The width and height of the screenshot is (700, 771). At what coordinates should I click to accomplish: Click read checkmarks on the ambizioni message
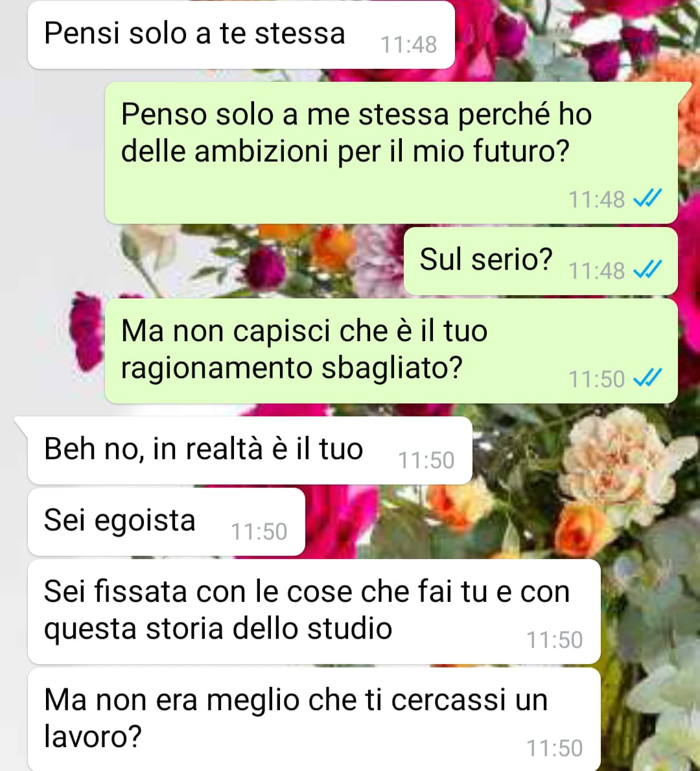(x=647, y=198)
